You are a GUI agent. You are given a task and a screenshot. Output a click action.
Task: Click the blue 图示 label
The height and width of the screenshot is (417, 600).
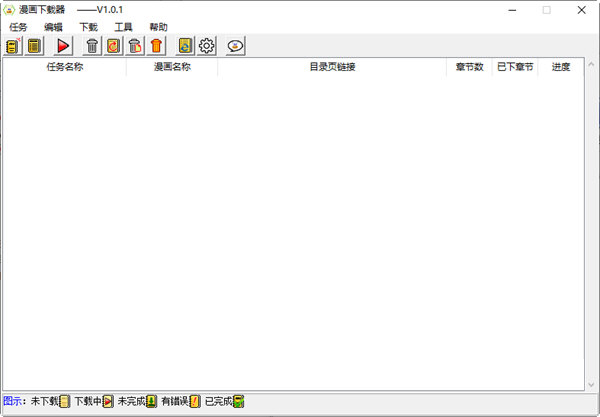[x=12, y=401]
